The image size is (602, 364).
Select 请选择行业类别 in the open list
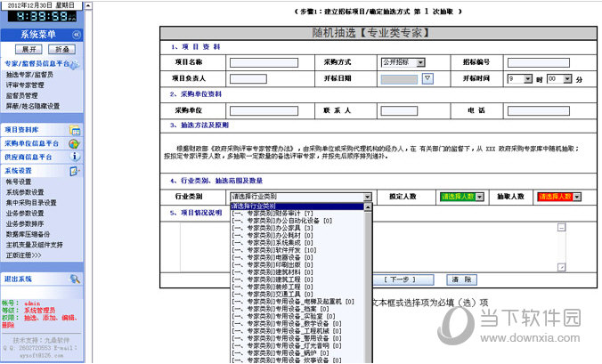click(297, 206)
